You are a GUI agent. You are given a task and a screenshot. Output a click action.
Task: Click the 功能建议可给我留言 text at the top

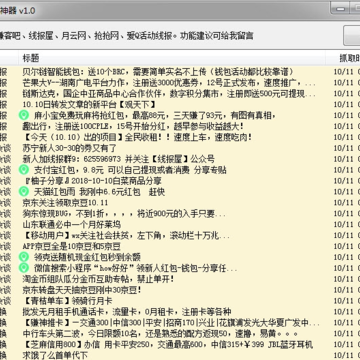pyautogui.click(x=217, y=36)
